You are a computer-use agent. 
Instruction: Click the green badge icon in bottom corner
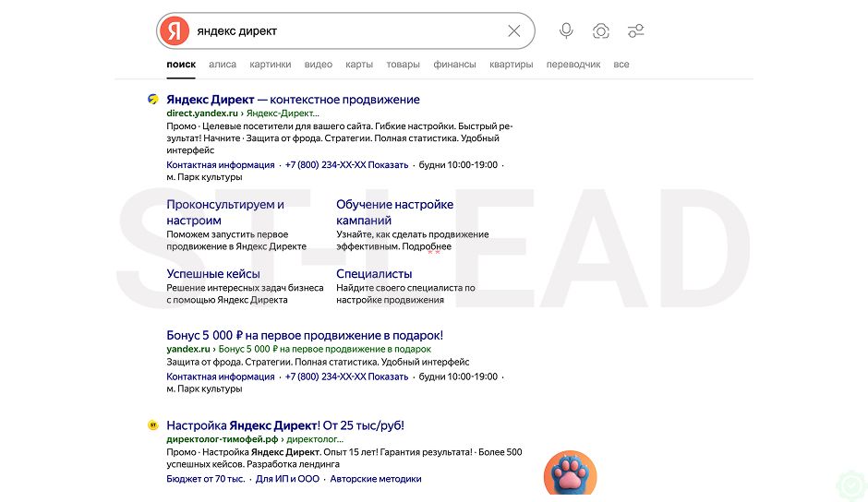(852, 486)
